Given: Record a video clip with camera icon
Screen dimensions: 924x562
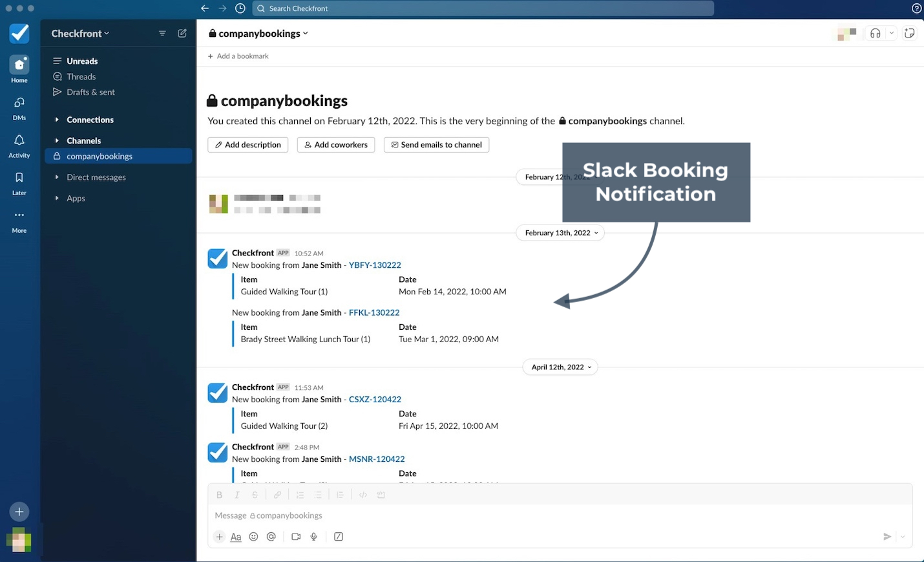Looking at the screenshot, I should coord(296,537).
